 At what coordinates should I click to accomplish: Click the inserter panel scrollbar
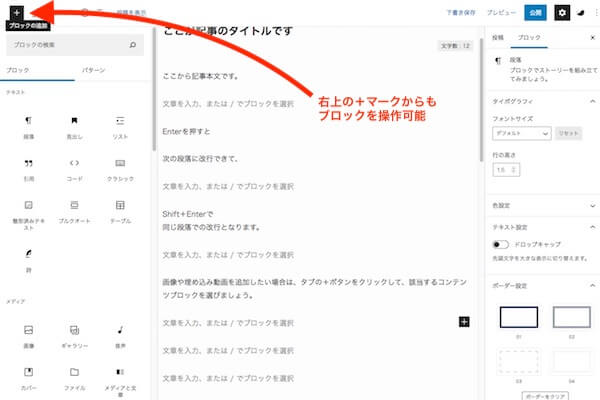point(154,88)
